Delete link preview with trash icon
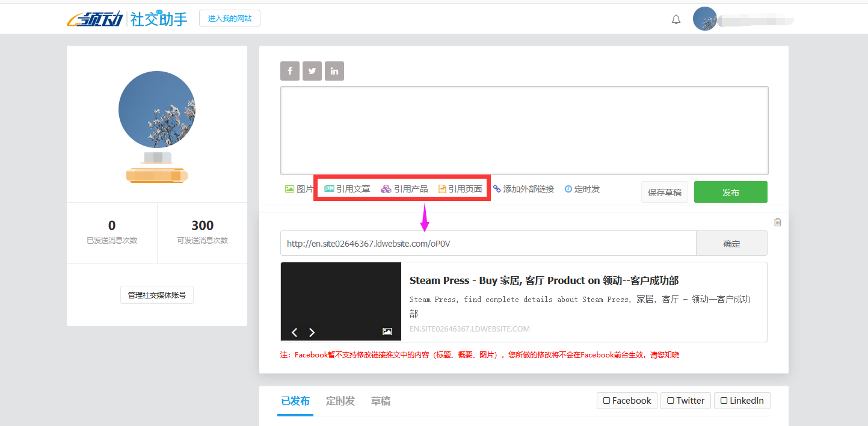This screenshot has height=426, width=868. click(777, 222)
